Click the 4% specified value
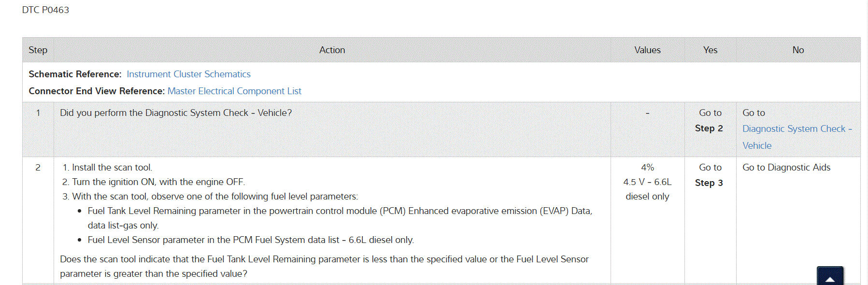 point(647,168)
